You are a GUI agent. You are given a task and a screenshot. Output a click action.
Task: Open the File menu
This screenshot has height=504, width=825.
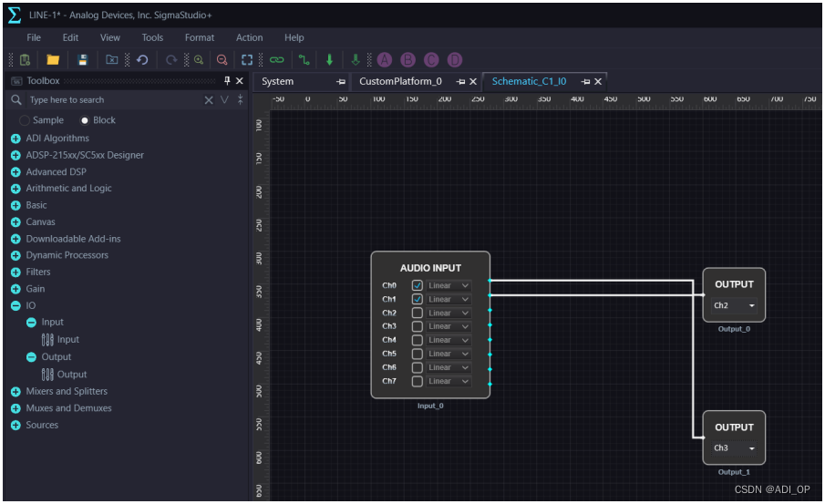(x=34, y=38)
